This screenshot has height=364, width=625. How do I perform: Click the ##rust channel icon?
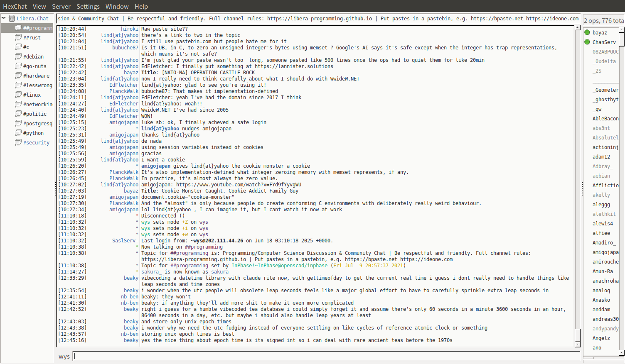click(18, 37)
